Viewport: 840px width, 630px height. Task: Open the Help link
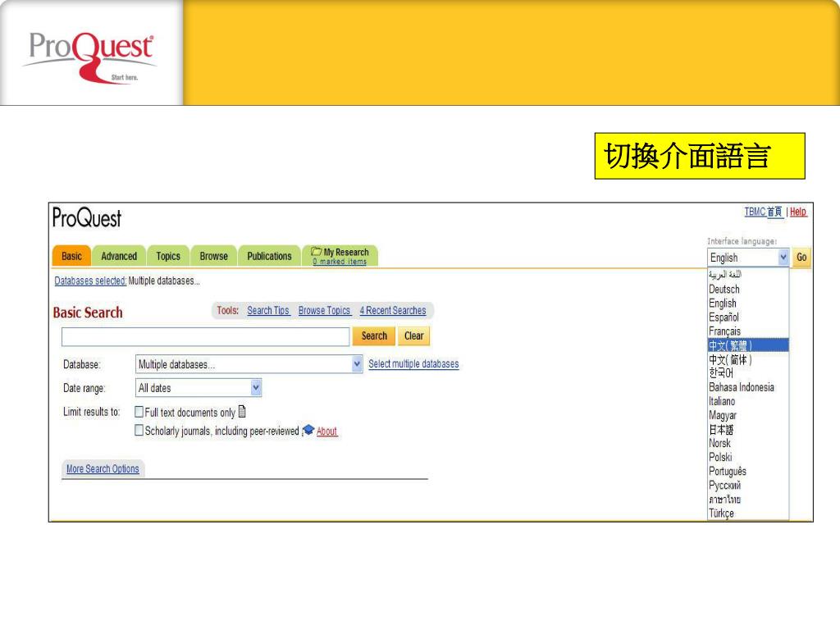click(798, 212)
